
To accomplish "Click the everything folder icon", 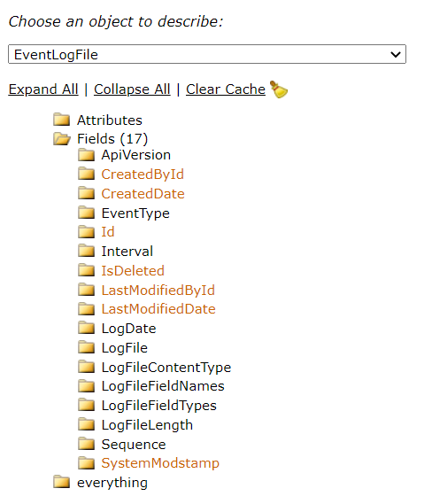I will pos(61,482).
